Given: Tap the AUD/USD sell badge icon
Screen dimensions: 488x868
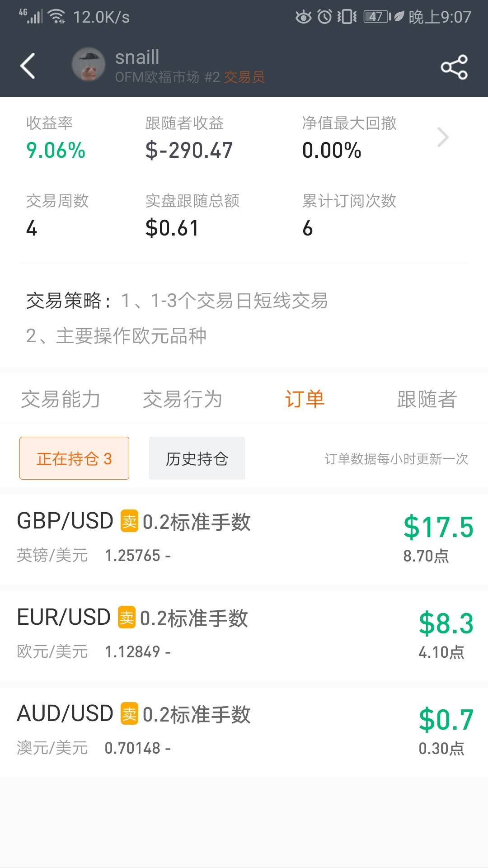Looking at the screenshot, I should [129, 714].
